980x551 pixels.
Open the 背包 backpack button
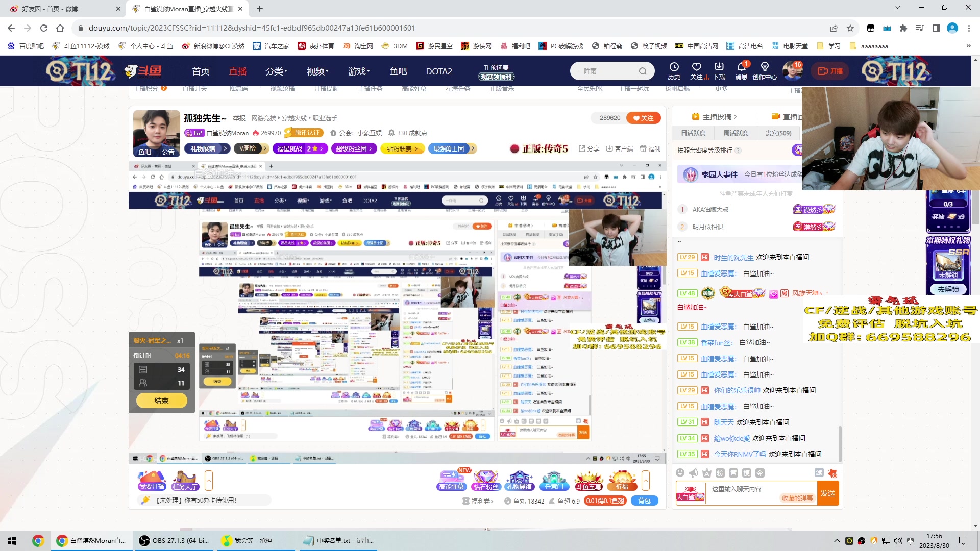[x=644, y=501]
